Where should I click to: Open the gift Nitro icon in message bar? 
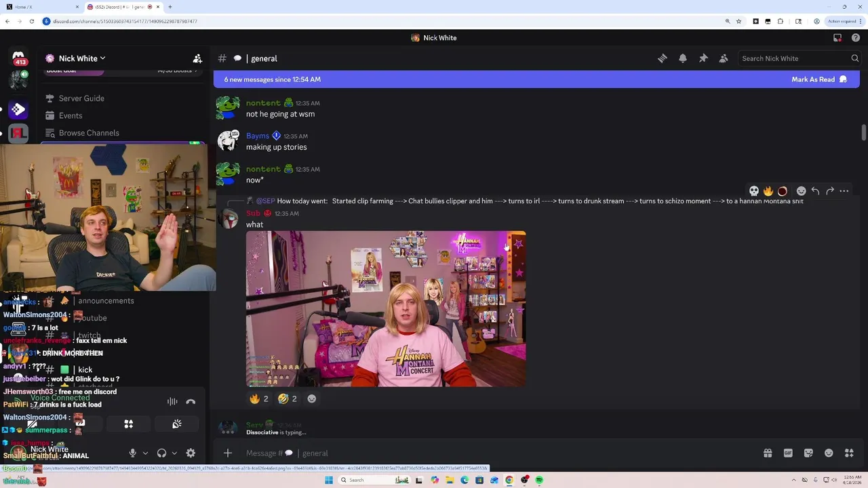(x=768, y=453)
